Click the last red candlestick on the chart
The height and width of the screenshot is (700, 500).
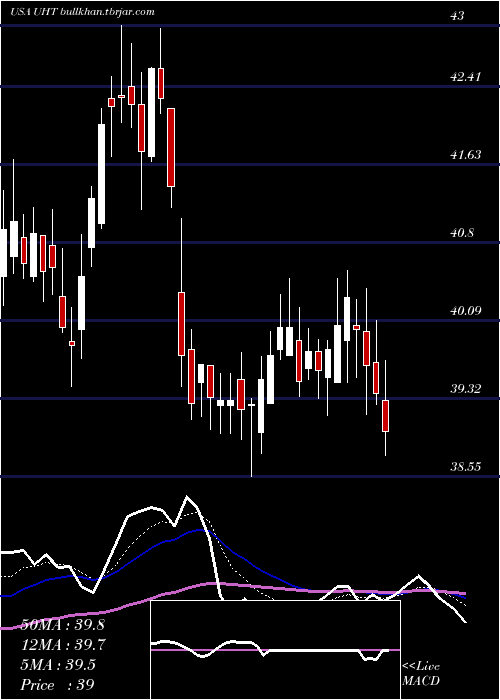point(385,416)
